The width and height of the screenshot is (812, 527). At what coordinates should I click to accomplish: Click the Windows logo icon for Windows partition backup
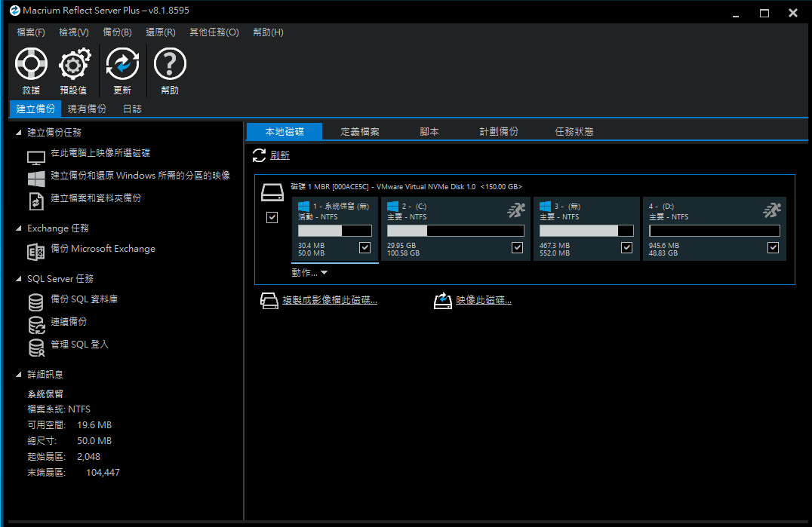35,179
